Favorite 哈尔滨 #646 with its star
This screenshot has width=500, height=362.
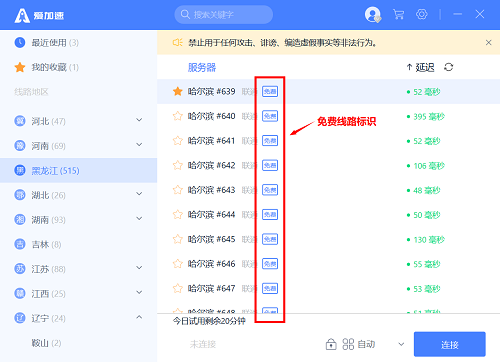pyautogui.click(x=178, y=264)
